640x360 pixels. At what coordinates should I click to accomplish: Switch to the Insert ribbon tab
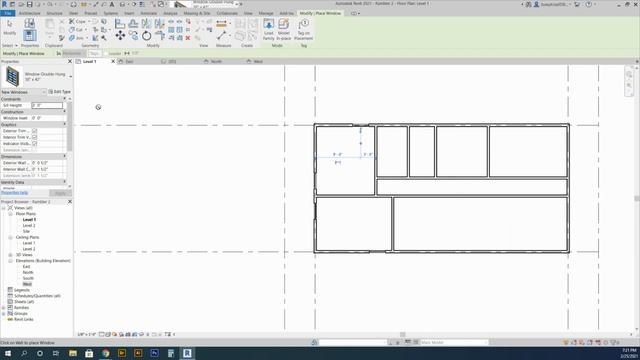coord(129,13)
